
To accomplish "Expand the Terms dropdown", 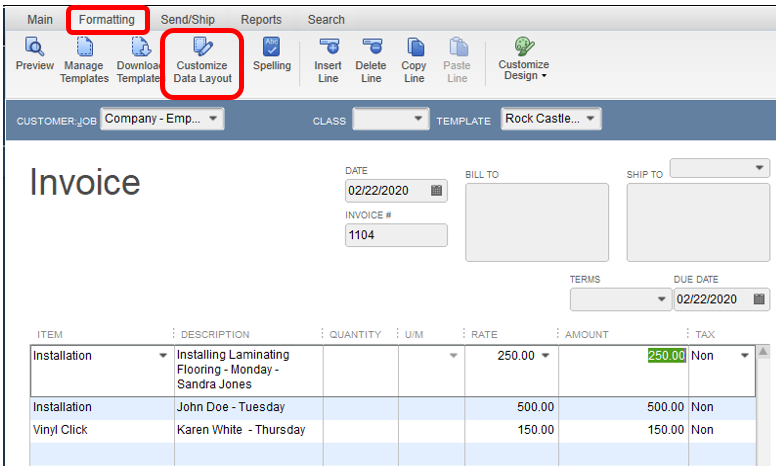I will click(661, 299).
